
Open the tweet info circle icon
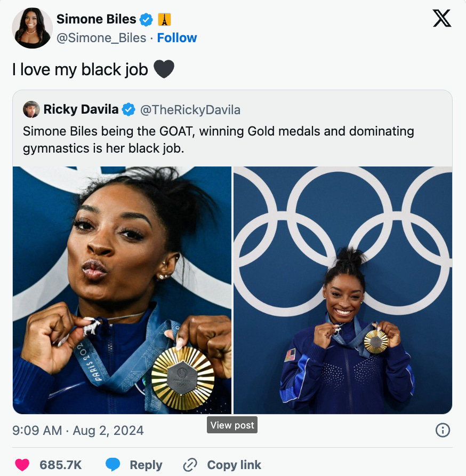(x=443, y=430)
